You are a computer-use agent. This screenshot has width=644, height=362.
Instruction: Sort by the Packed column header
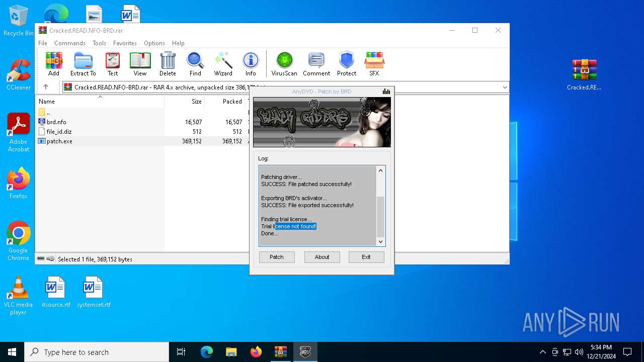coord(224,101)
